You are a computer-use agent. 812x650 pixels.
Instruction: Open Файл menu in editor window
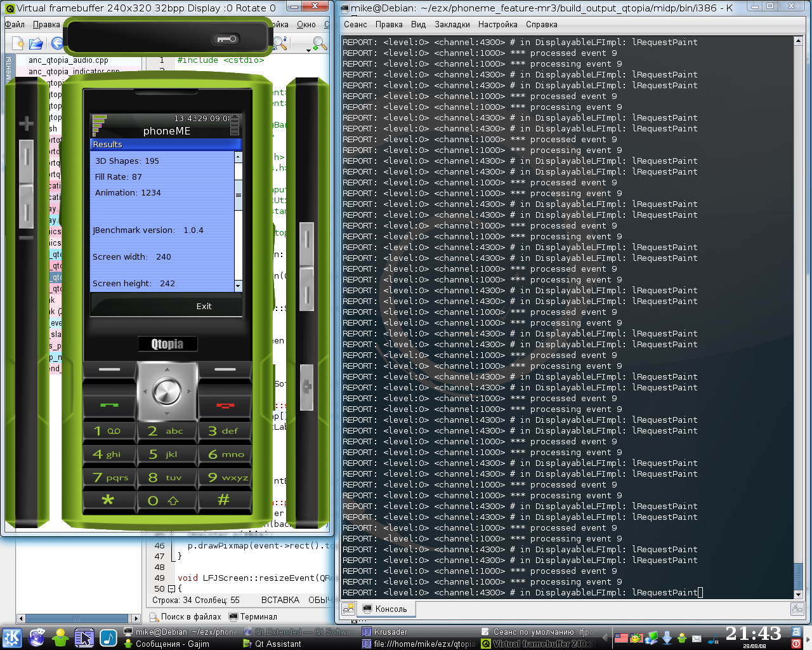pos(15,25)
